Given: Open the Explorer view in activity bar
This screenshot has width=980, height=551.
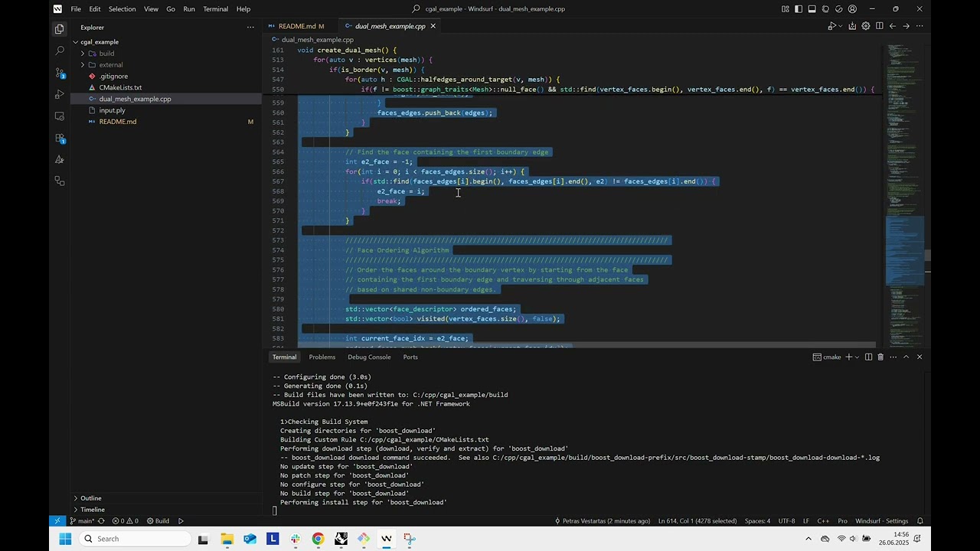Looking at the screenshot, I should click(x=60, y=29).
